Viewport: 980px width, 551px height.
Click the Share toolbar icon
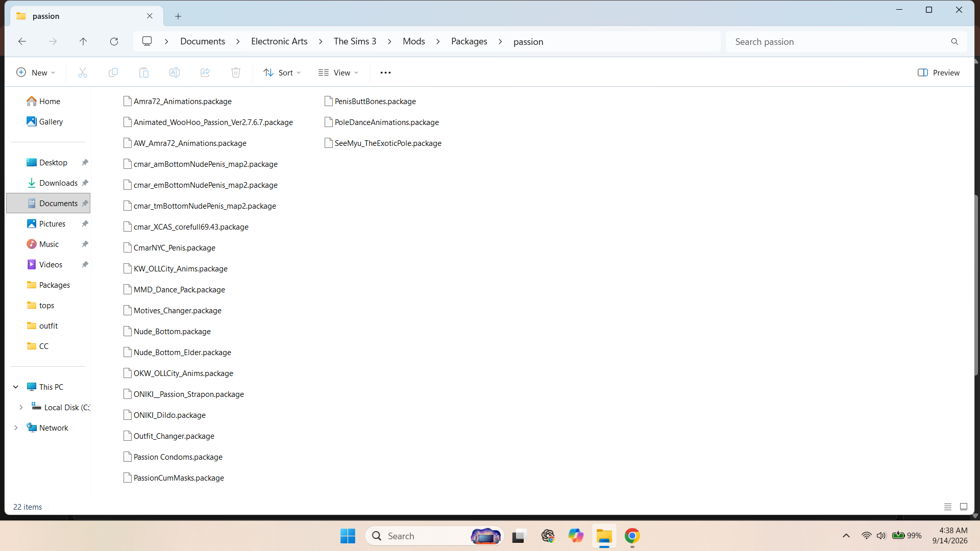[205, 72]
